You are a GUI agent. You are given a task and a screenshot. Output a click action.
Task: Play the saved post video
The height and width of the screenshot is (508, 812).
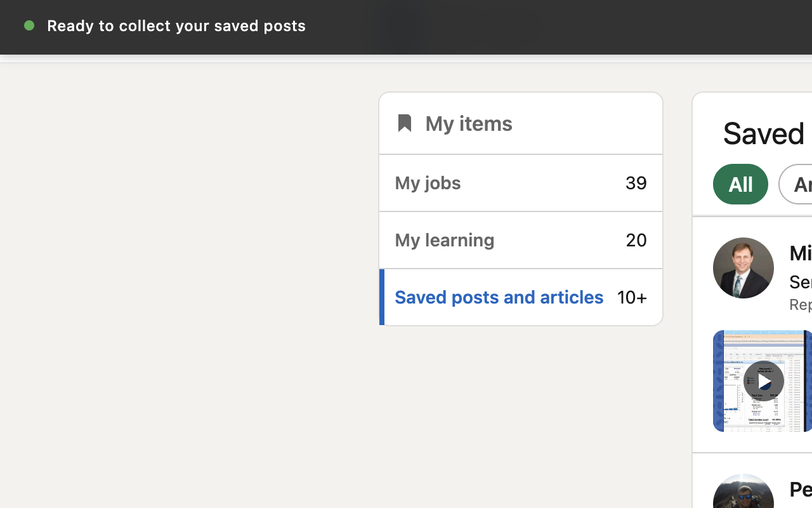[x=763, y=381]
